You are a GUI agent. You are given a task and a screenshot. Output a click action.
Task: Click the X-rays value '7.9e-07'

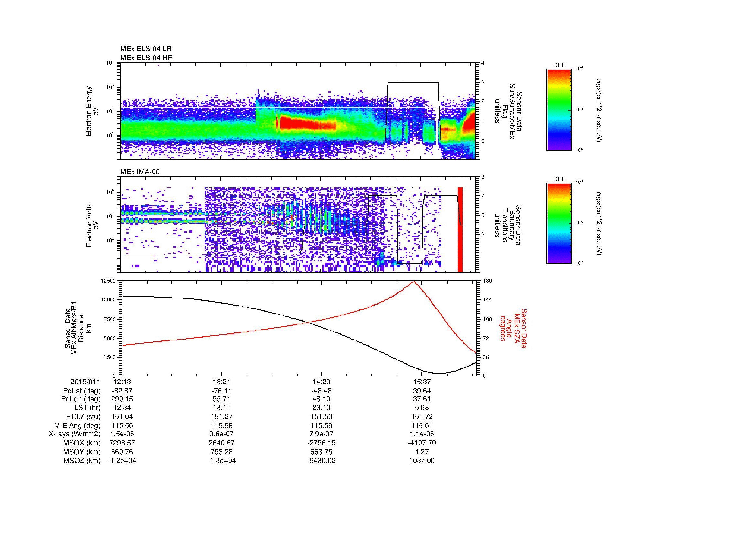click(x=321, y=434)
